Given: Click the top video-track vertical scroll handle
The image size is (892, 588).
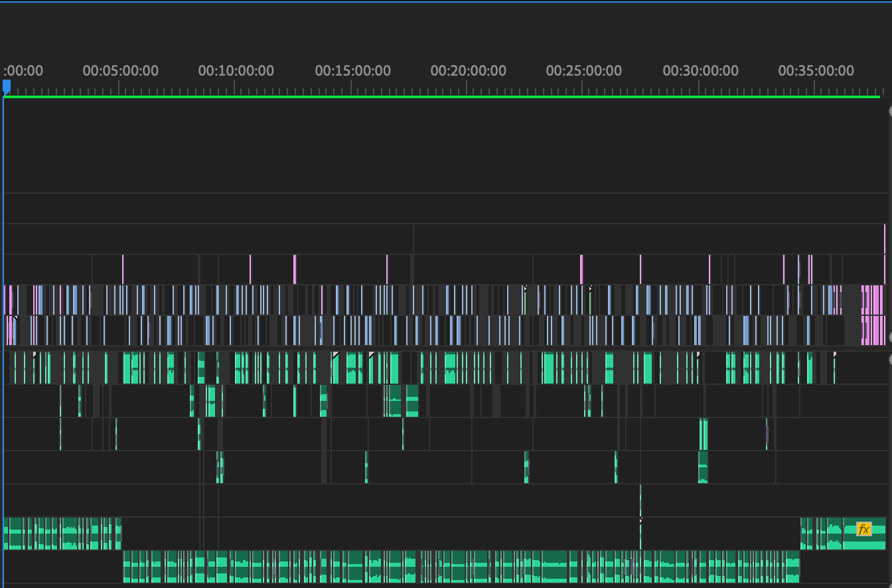Looking at the screenshot, I should point(890,111).
